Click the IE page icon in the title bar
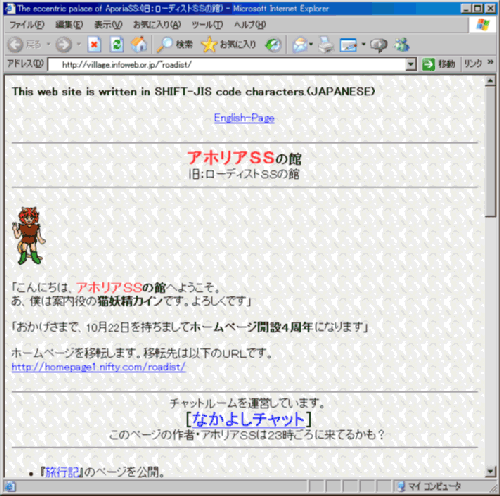This screenshot has height=496, width=500. [10, 8]
